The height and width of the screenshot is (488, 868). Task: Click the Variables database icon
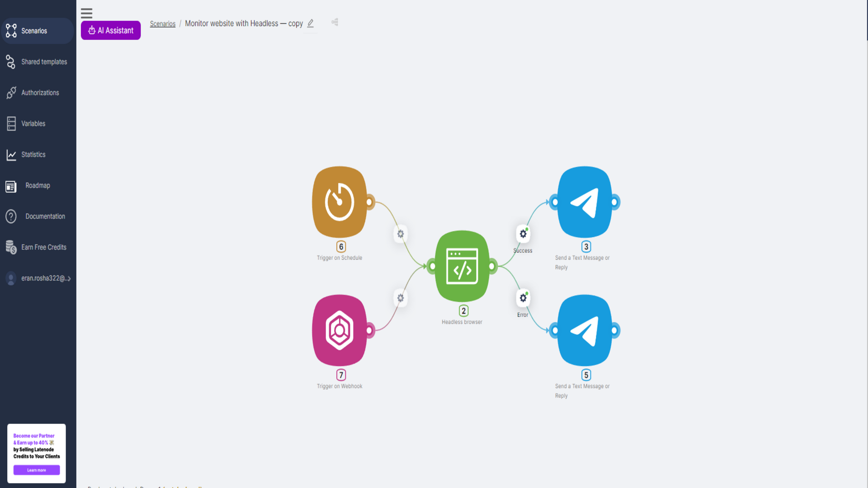11,123
